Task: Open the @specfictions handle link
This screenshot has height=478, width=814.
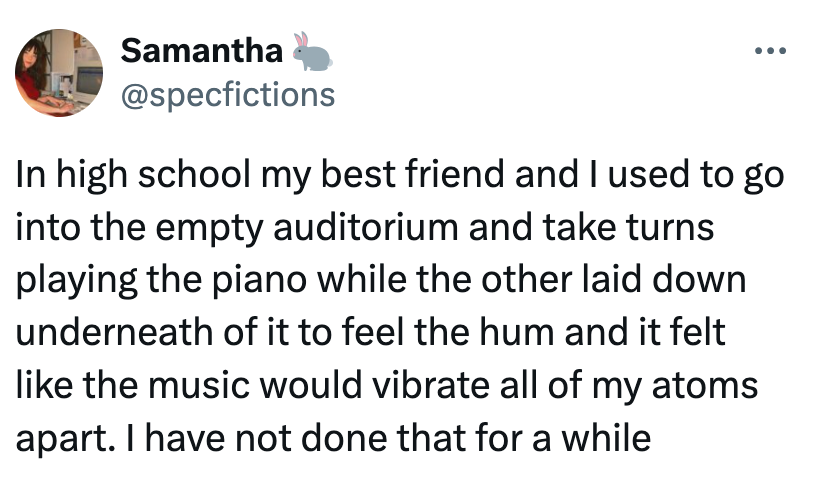Action: click(x=227, y=95)
